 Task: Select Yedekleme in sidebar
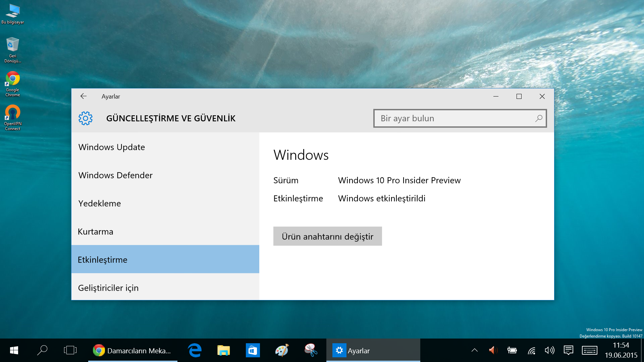tap(165, 203)
